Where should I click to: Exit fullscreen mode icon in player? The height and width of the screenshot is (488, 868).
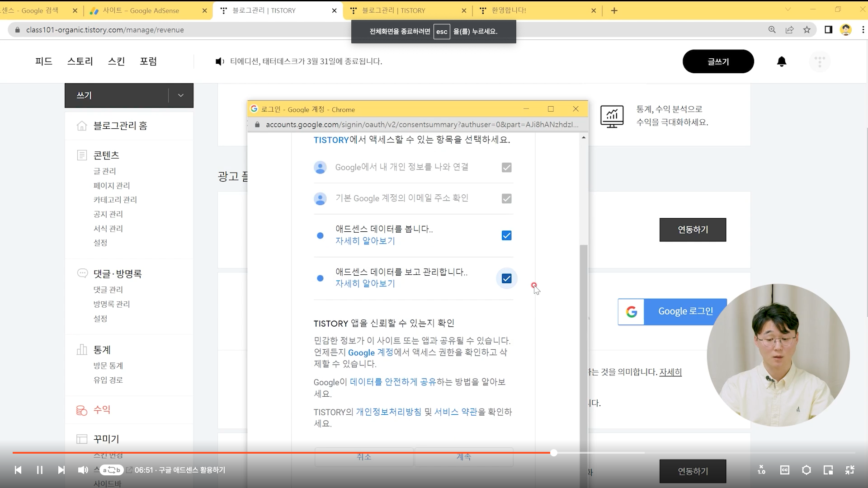[x=849, y=470]
